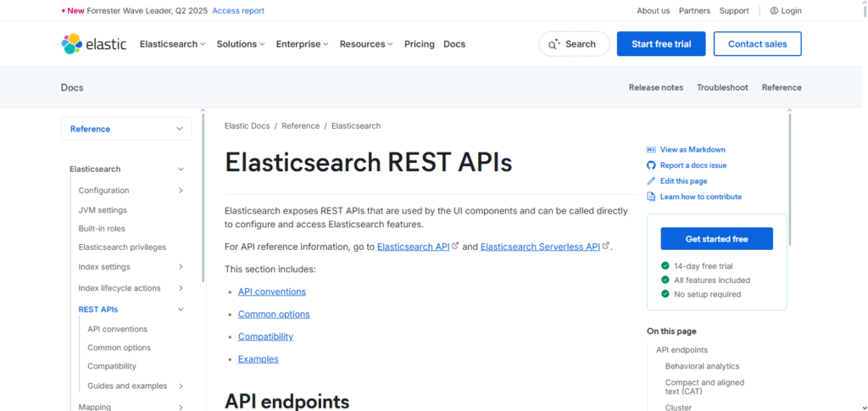868x411 pixels.
Task: Expand the Mapping sidebar item
Action: click(181, 407)
